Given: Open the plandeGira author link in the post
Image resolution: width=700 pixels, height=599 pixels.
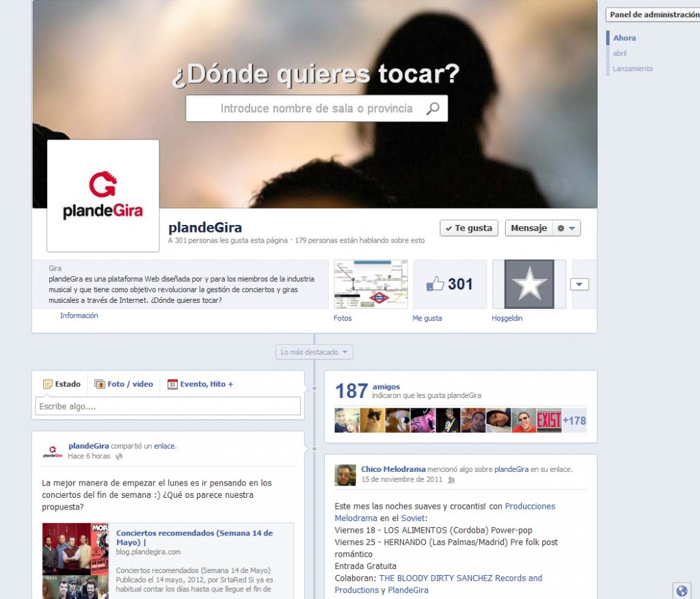Looking at the screenshot, I should pos(88,446).
